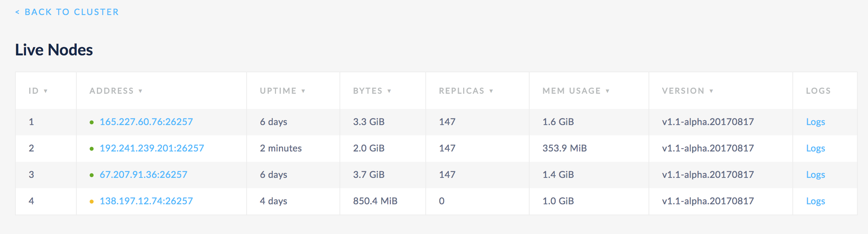View Logs for node 2
The height and width of the screenshot is (234, 868).
[x=816, y=148]
